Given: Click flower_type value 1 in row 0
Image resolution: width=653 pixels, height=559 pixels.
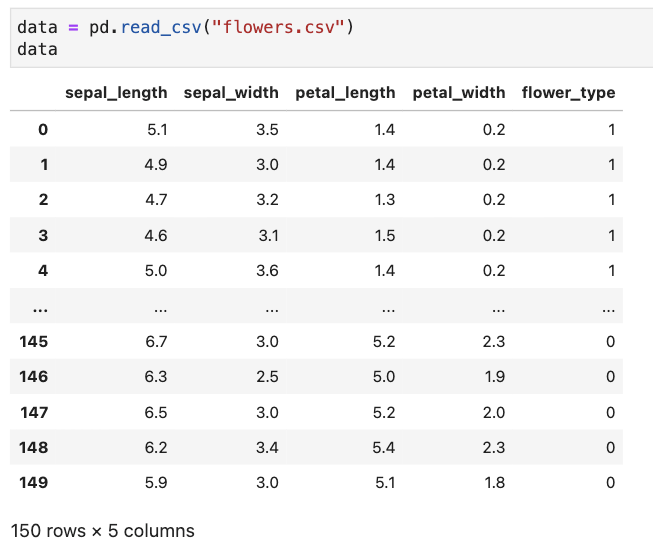Looking at the screenshot, I should (611, 130).
